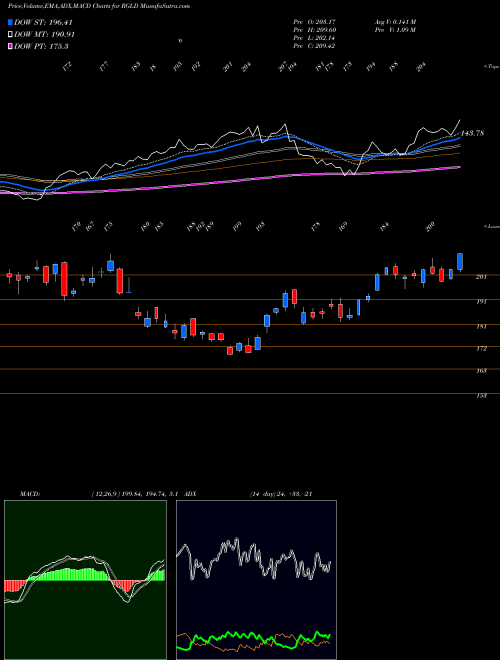
Task: Click the Pre L: 202.14 value
Action: click(314, 38)
